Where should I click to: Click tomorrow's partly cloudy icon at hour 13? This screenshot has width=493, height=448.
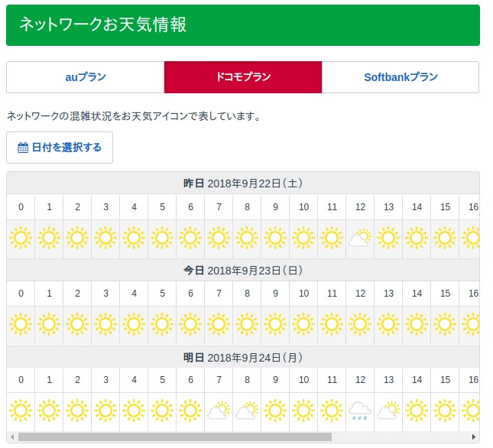tap(388, 411)
